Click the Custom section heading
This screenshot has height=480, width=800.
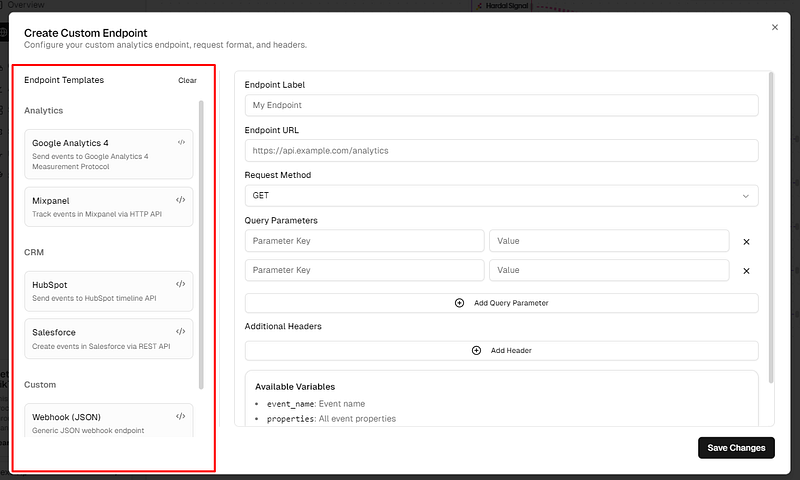pyautogui.click(x=40, y=385)
